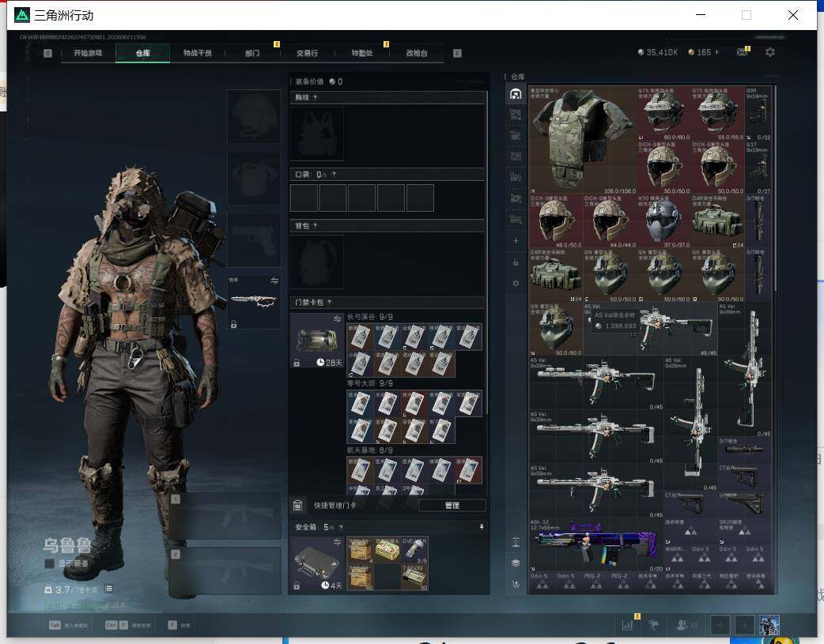
Task: Open the friends icon in bottom bar
Action: [x=682, y=624]
